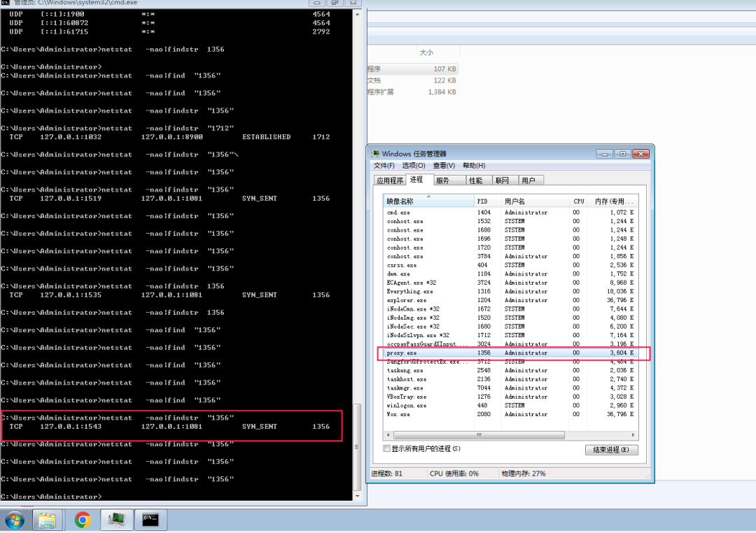Switch to cmd.exe taskbar icon
The image size is (756, 533).
tap(150, 520)
